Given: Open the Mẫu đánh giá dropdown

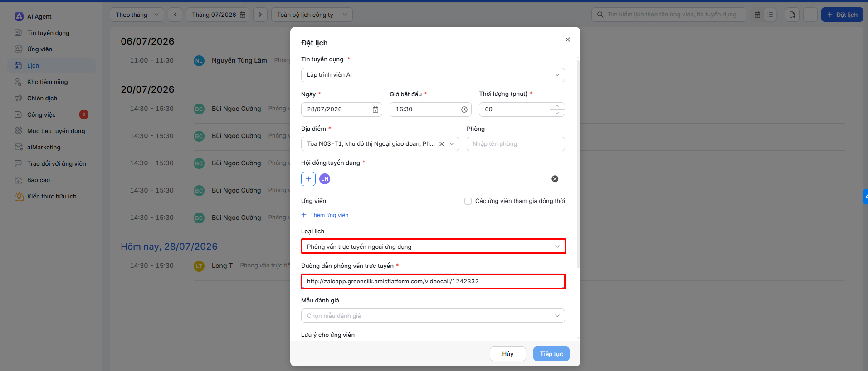Looking at the screenshot, I should pos(433,316).
